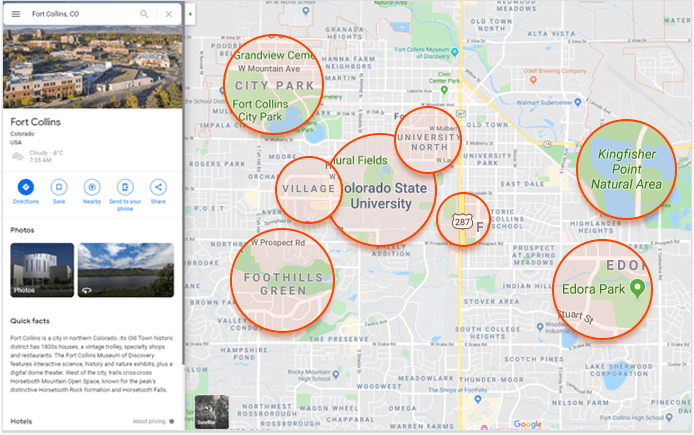Open the hamburger menu in search bar

(15, 14)
